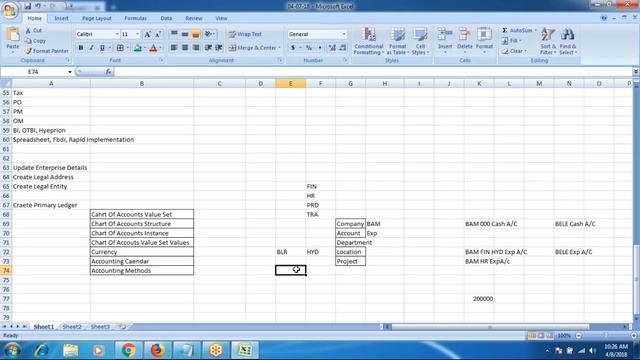This screenshot has height=360, width=640.
Task: Open Google Chrome from the taskbar
Action: coord(129,350)
